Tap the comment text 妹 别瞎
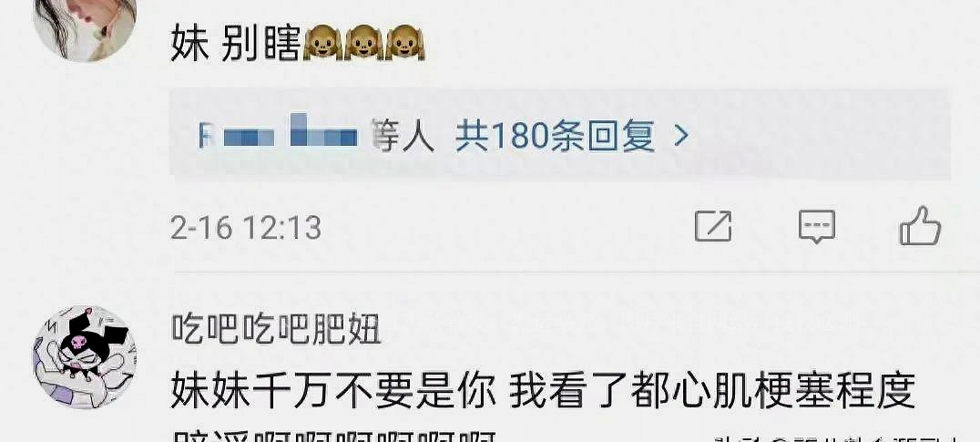 (x=236, y=46)
